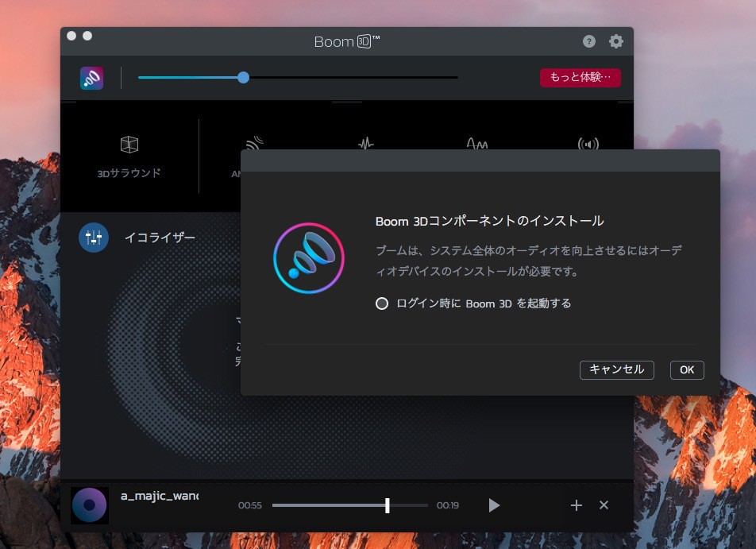Click the Boom app icon beside volume slider
Screen dimensions: 756x549
point(91,78)
